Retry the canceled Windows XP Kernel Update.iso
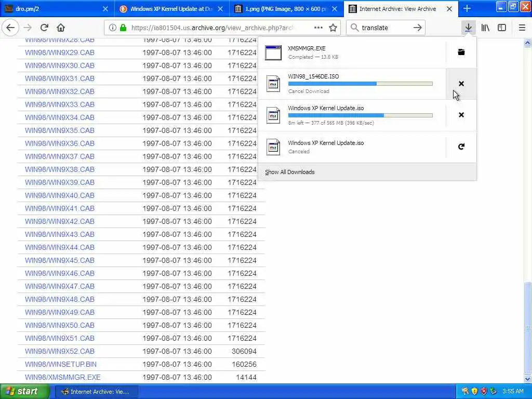This screenshot has width=532, height=399. point(461,147)
